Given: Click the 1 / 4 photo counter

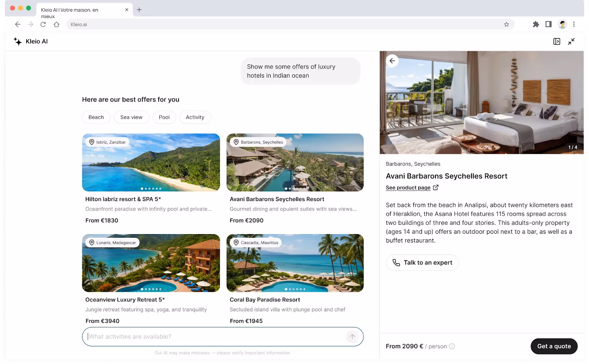Looking at the screenshot, I should 573,147.
